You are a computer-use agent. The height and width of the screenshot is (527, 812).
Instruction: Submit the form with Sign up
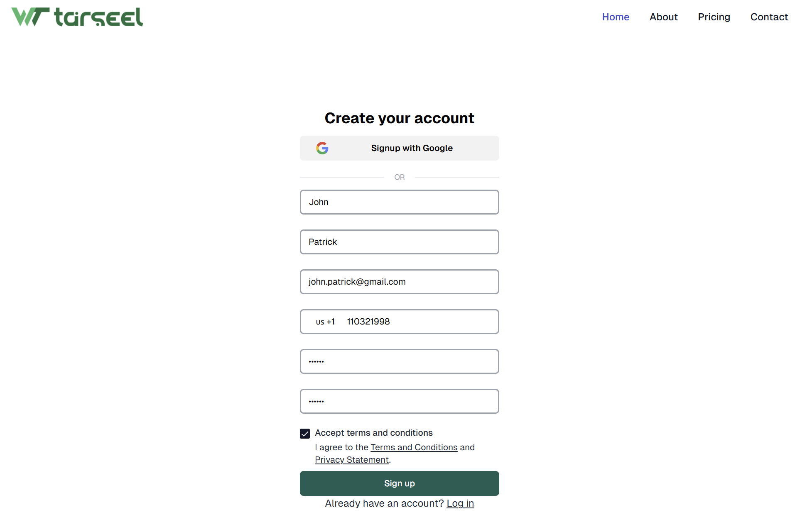coord(400,483)
